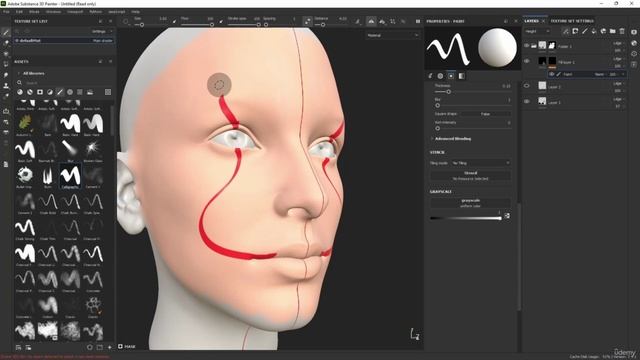Close the Properties - Paint panel
Image resolution: width=640 pixels, height=360 pixels.
click(x=516, y=21)
